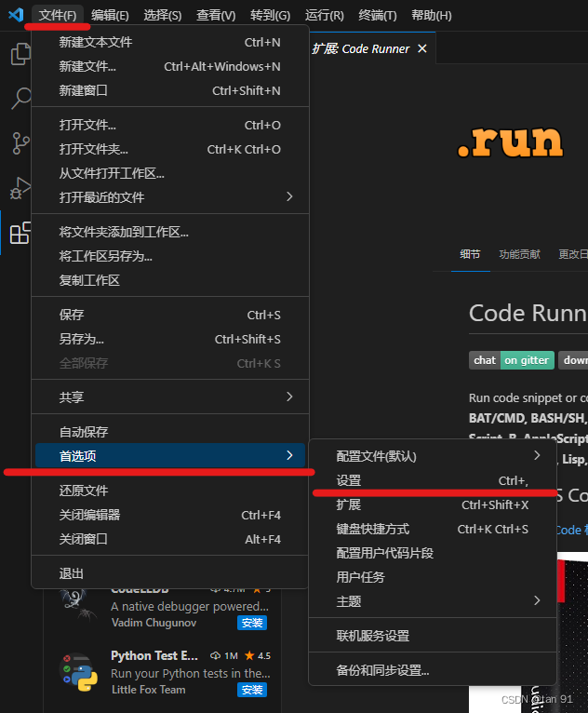Select 将文件夹添加到工作区... entry
The image size is (588, 713).
tap(170, 232)
